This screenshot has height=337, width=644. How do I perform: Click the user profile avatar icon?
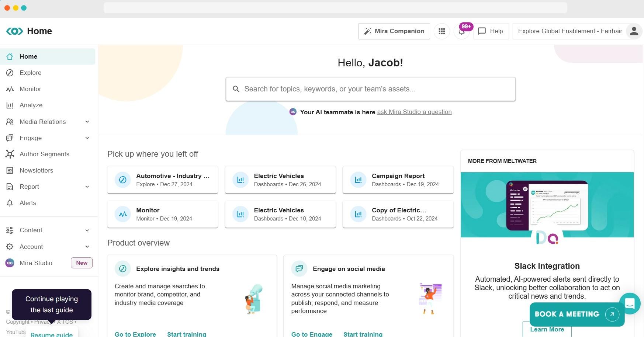[x=634, y=31]
